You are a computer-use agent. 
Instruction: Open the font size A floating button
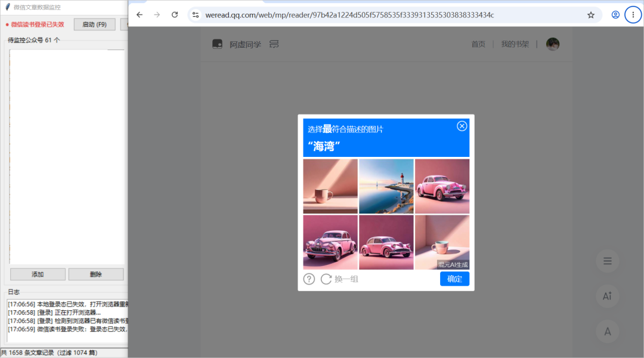(x=608, y=331)
